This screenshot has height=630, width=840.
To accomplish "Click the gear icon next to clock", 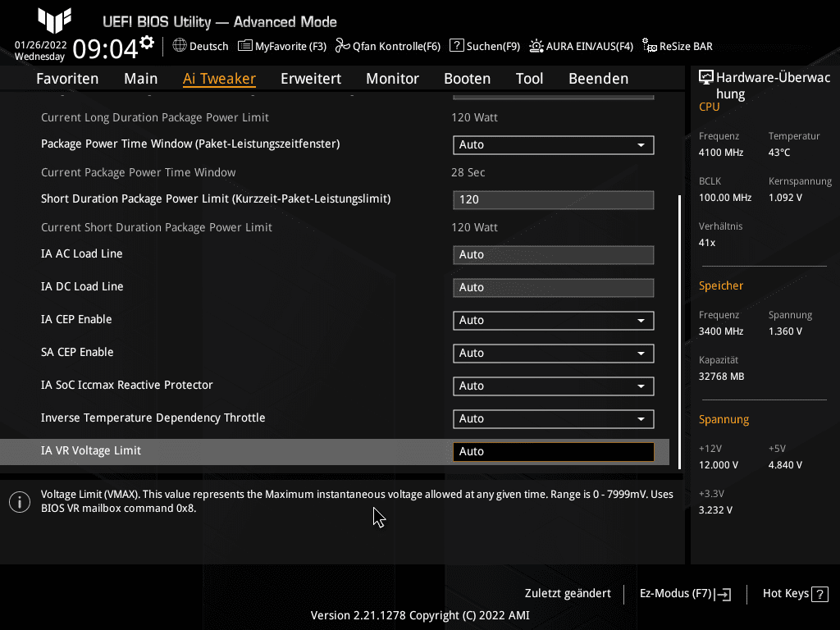I will (147, 43).
